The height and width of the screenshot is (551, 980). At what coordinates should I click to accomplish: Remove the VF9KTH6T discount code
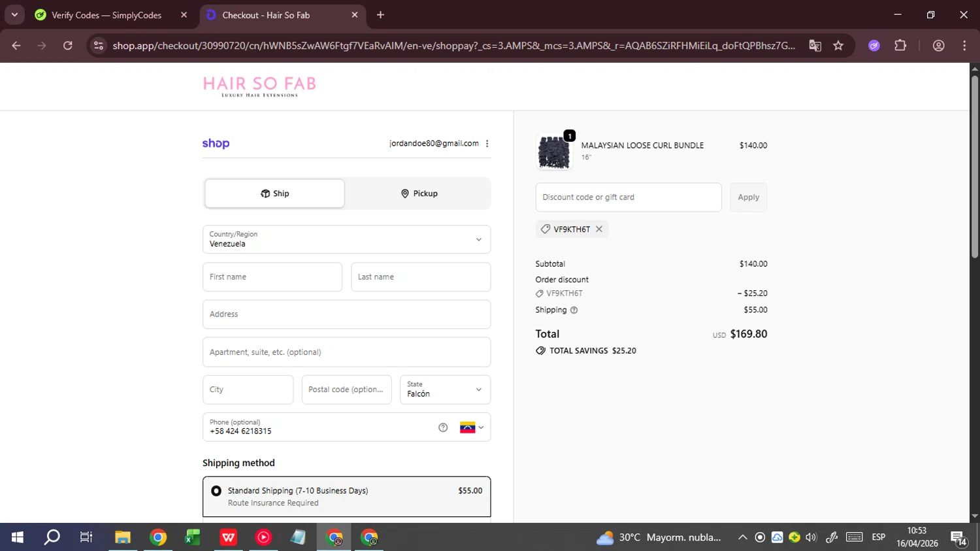pos(599,229)
